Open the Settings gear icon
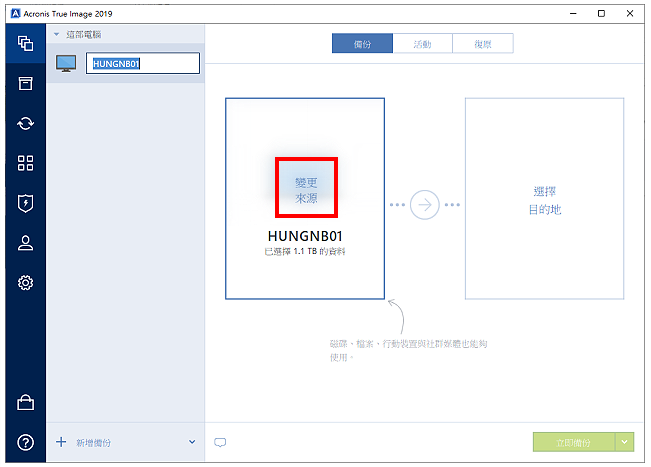The image size is (651, 467). coord(25,283)
